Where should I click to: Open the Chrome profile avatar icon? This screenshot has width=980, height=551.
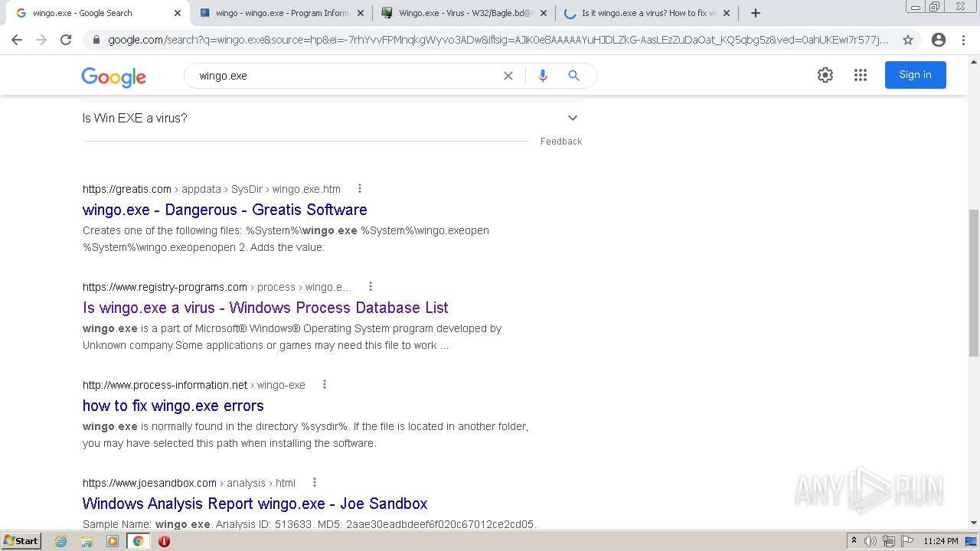pos(939,40)
